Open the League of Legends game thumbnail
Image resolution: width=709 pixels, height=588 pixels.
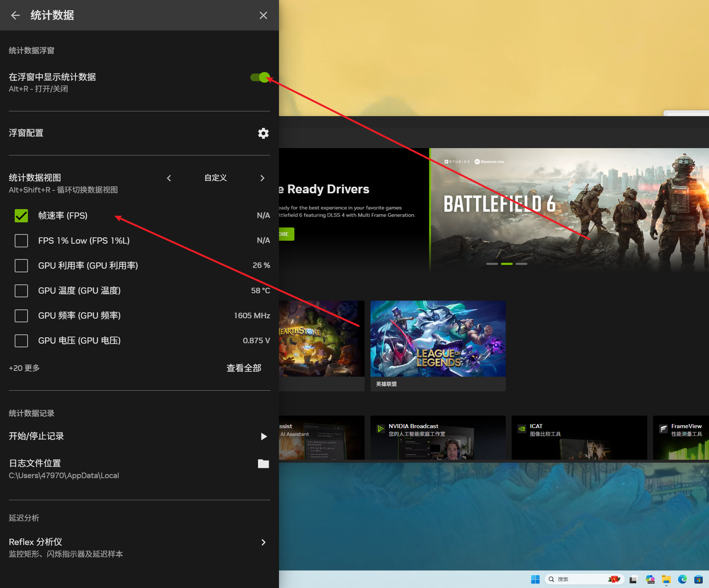point(438,338)
